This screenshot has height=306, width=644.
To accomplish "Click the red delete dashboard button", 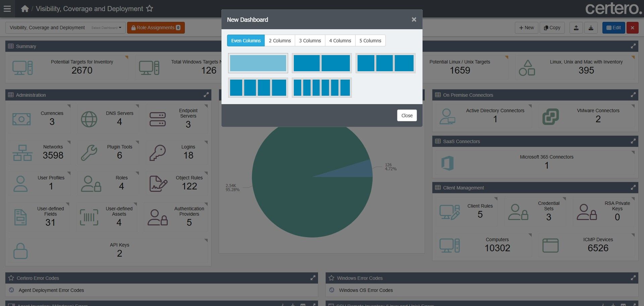I will (632, 28).
